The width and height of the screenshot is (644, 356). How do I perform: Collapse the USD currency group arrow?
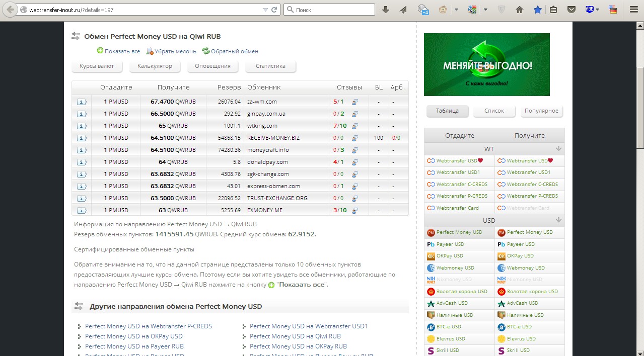pyautogui.click(x=558, y=220)
